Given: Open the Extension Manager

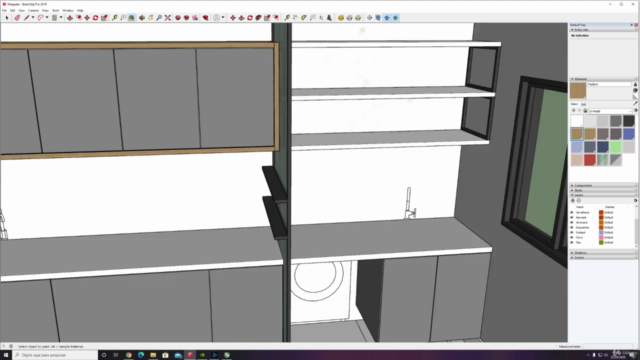Looking at the screenshot, I should click(205, 18).
